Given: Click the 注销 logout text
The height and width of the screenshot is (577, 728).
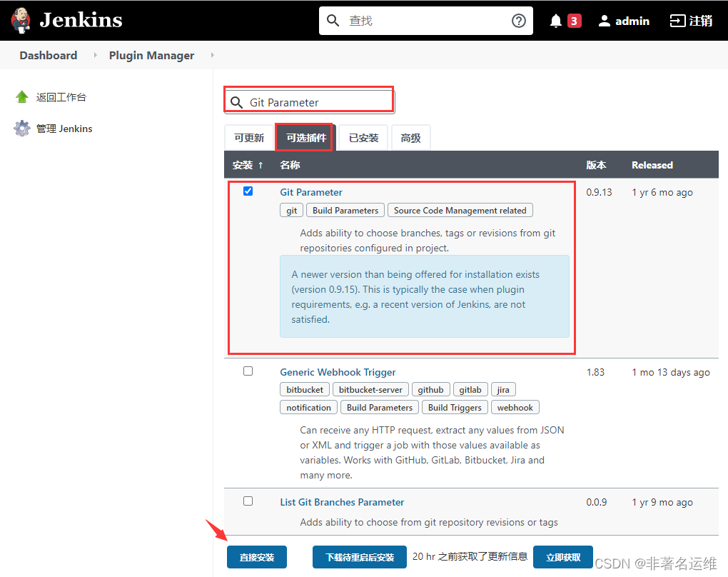Looking at the screenshot, I should 701,21.
